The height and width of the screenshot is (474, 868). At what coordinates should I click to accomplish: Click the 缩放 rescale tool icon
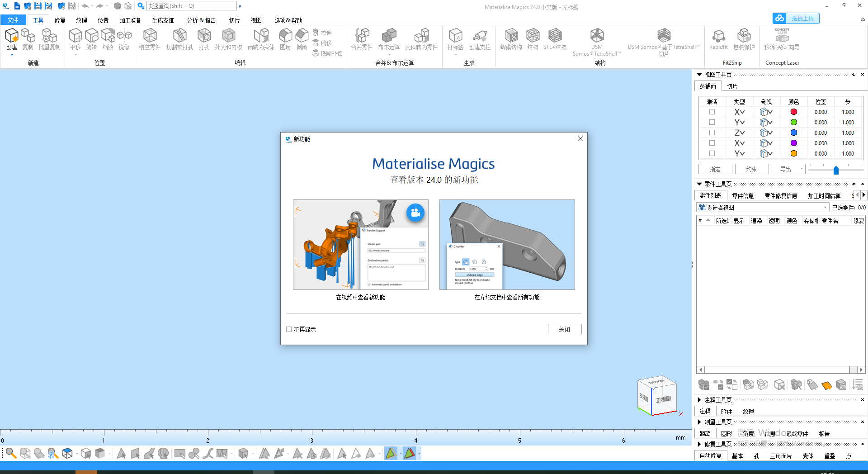coord(108,35)
